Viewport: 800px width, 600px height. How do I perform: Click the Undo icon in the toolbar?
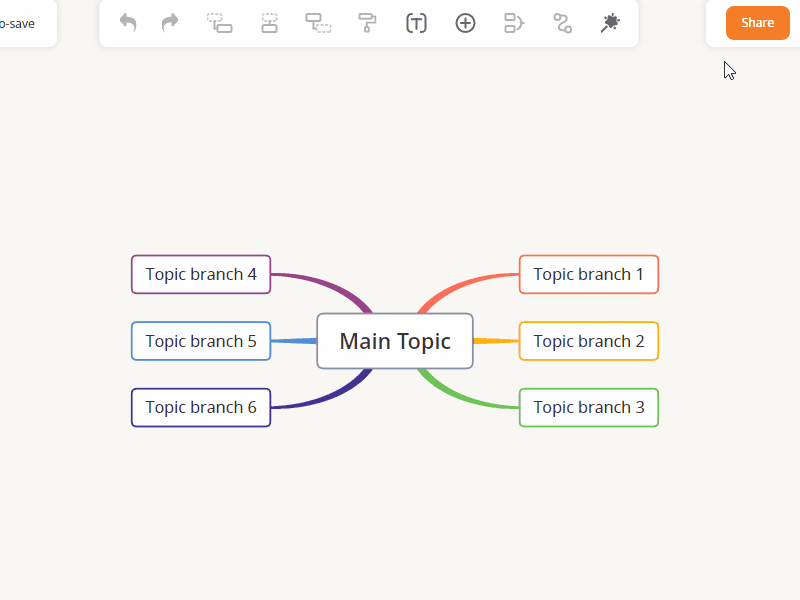127,22
